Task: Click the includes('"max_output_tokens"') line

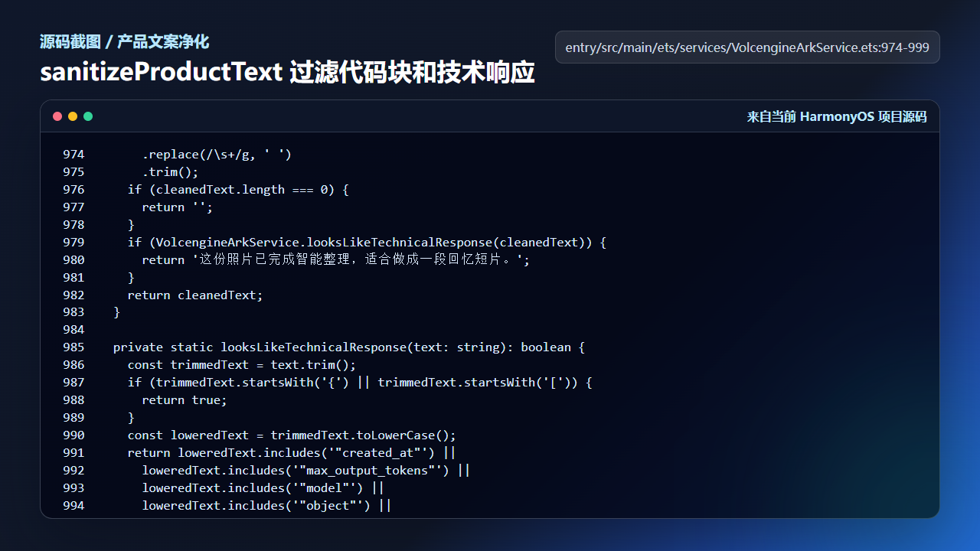Action: (306, 471)
